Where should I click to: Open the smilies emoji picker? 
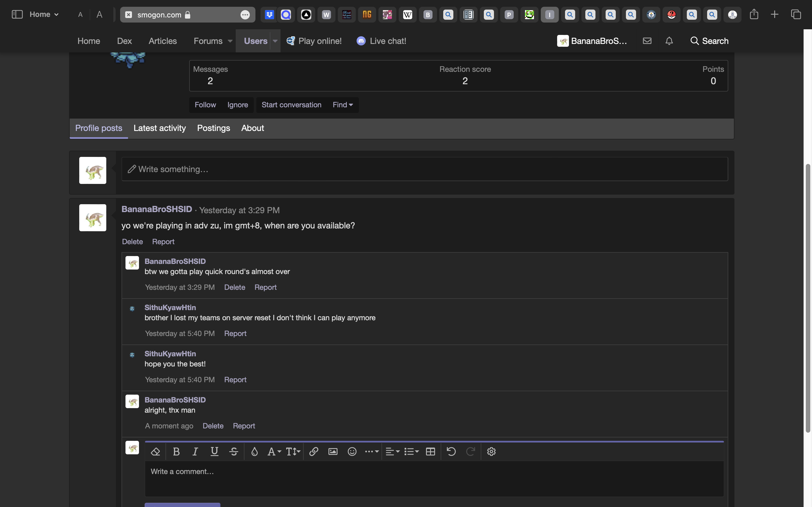tap(352, 452)
